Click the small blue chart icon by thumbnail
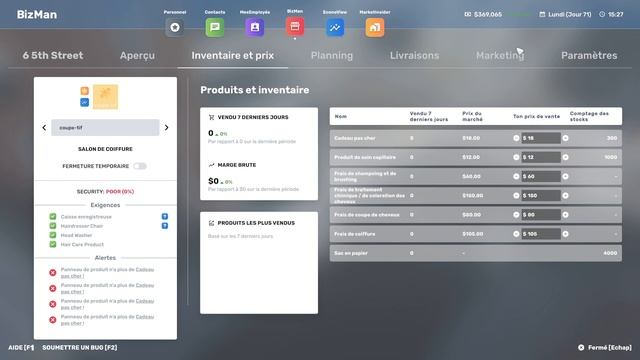The width and height of the screenshot is (640, 360). 84,102
